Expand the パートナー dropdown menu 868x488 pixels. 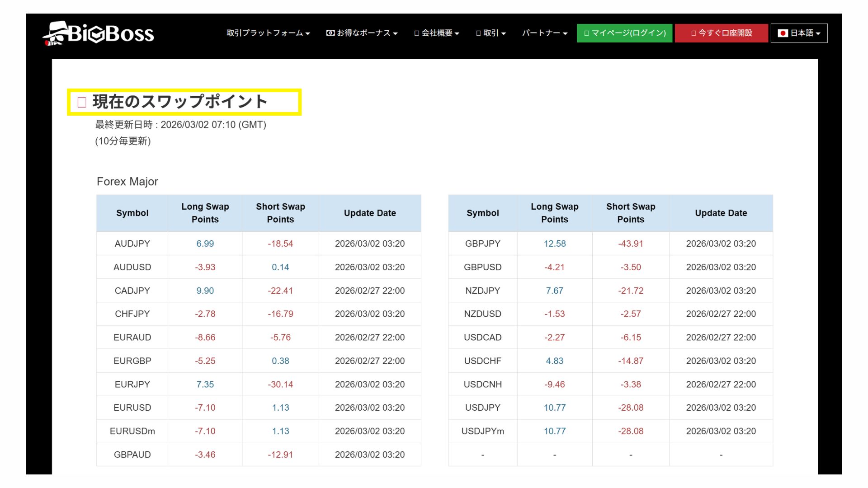[544, 33]
